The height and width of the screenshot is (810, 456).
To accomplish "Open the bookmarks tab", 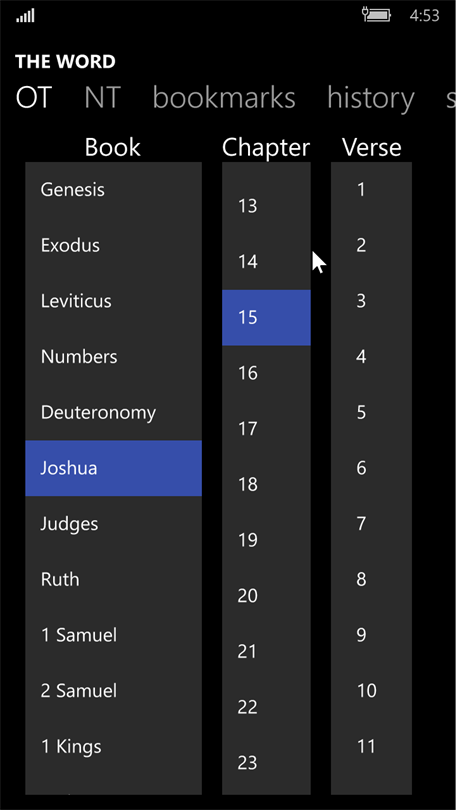I will pyautogui.click(x=224, y=97).
